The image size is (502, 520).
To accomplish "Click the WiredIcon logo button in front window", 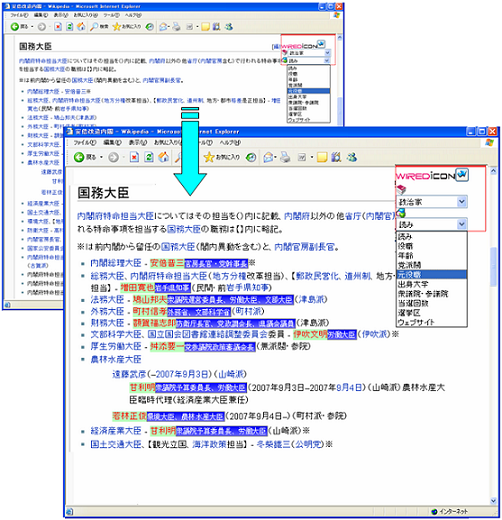I will click(462, 174).
